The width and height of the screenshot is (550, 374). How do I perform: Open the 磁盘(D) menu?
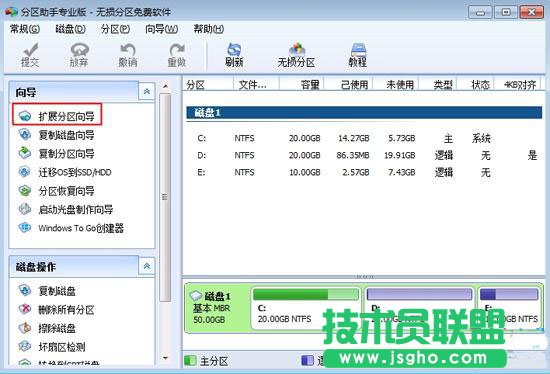pyautogui.click(x=71, y=29)
